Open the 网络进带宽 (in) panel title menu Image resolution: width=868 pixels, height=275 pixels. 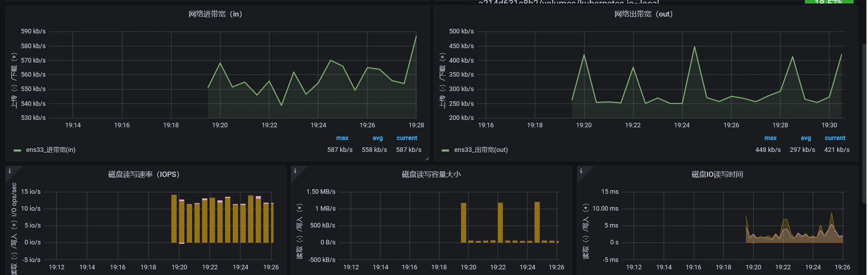point(215,14)
